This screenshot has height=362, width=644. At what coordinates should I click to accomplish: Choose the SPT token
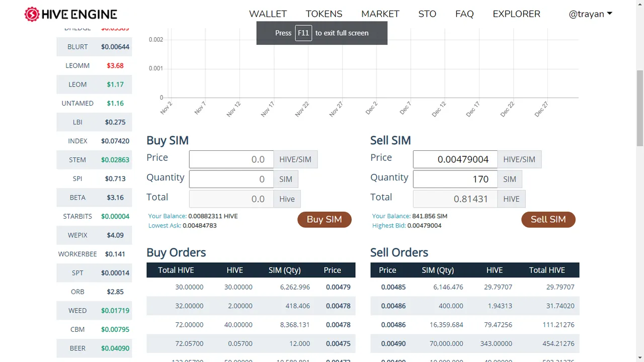click(94, 273)
